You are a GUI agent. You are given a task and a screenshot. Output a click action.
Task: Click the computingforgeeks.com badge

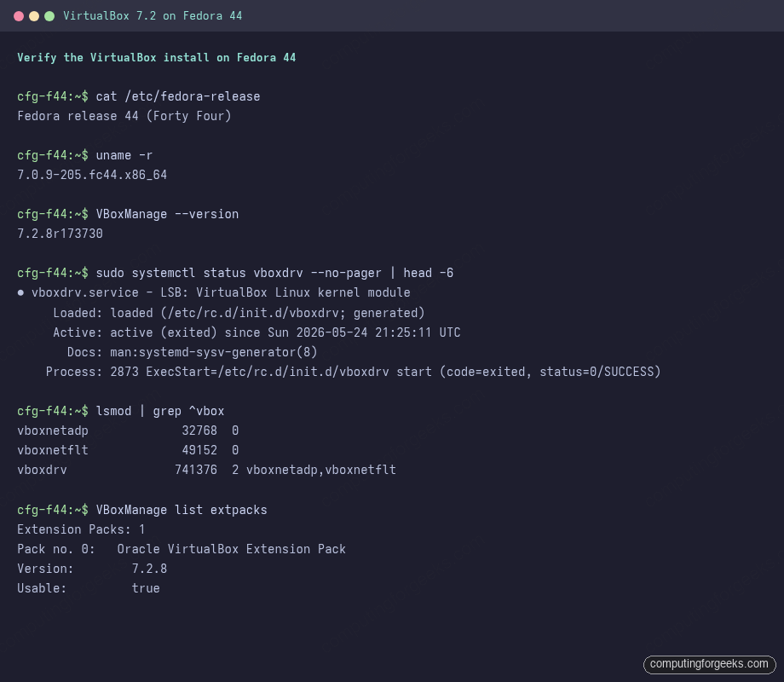pyautogui.click(x=709, y=664)
